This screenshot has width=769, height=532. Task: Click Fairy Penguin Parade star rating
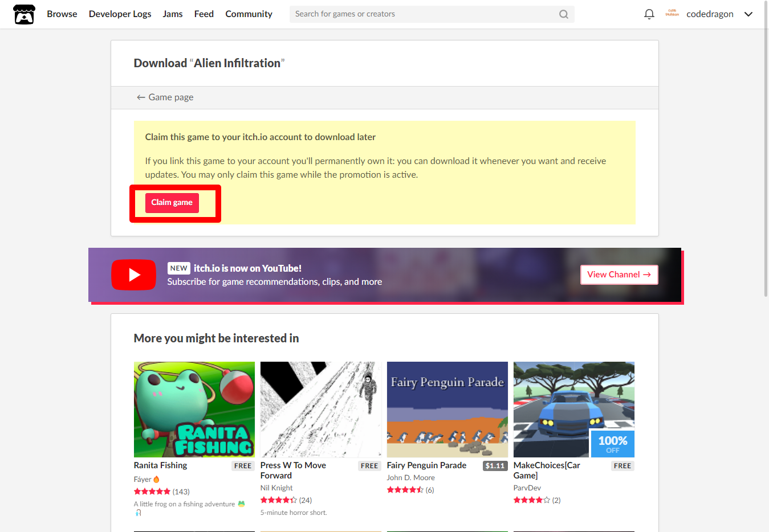tap(405, 490)
